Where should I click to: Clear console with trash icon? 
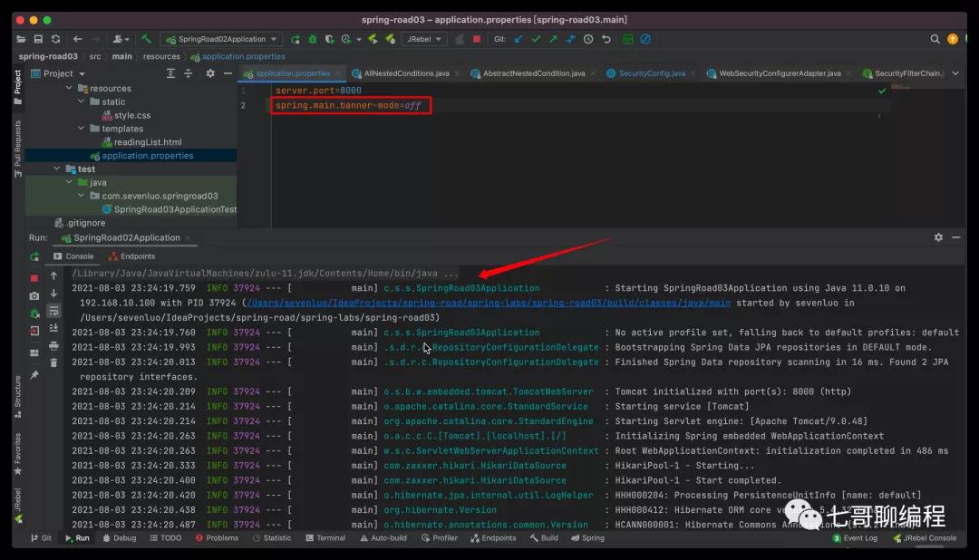click(x=53, y=362)
